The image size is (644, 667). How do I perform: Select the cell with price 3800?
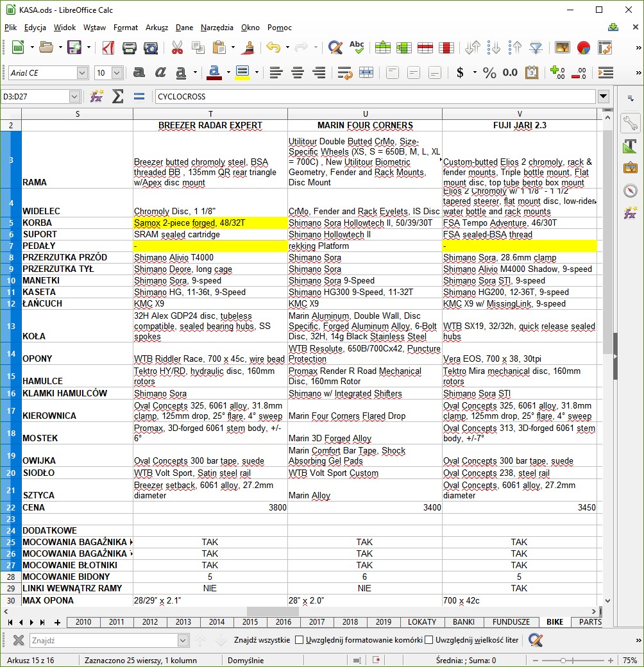pyautogui.click(x=210, y=507)
